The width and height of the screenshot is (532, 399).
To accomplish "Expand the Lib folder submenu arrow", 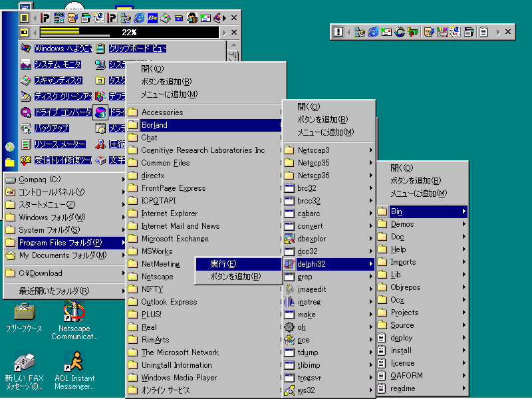I will tap(464, 275).
